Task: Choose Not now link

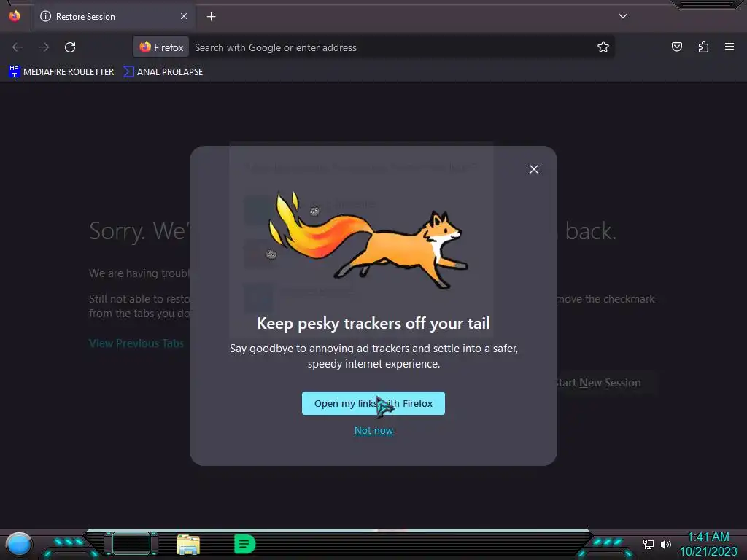Action: click(373, 430)
